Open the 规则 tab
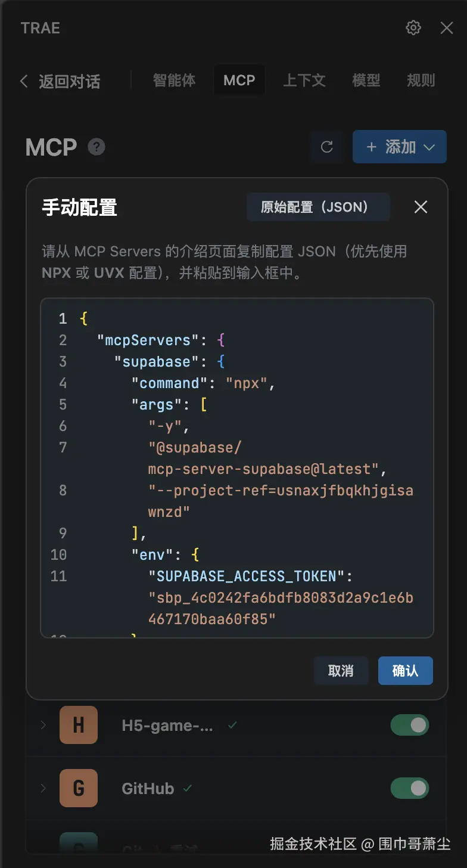Image resolution: width=467 pixels, height=868 pixels. (x=421, y=80)
